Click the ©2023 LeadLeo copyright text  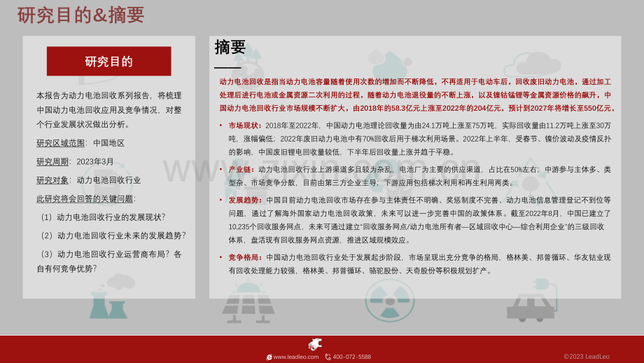pos(587,357)
